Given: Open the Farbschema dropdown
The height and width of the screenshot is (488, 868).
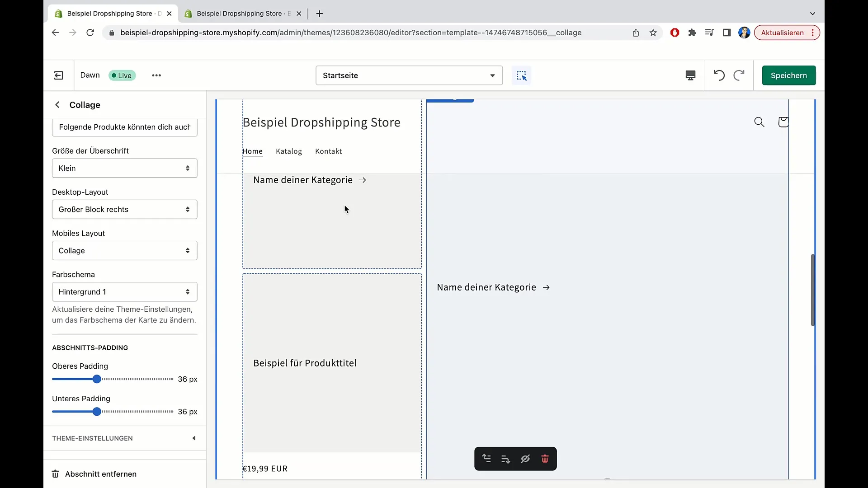Looking at the screenshot, I should pos(124,292).
